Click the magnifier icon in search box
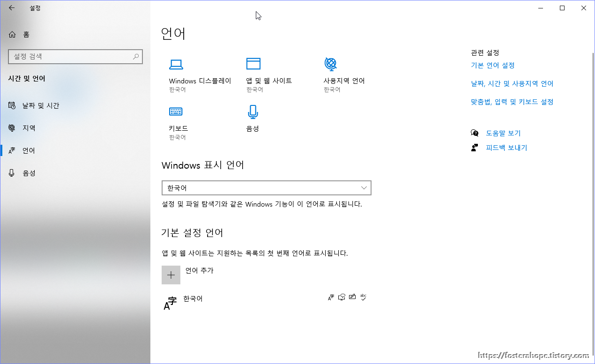The height and width of the screenshot is (364, 595). pos(136,57)
